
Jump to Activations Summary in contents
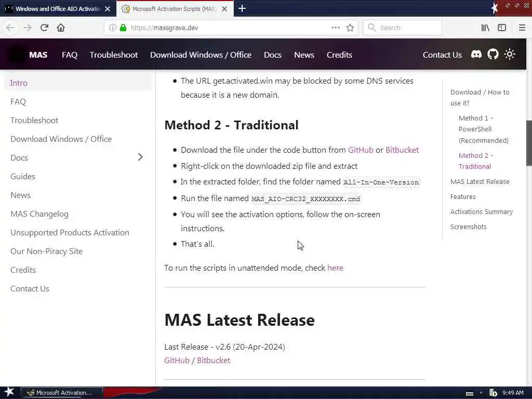482,211
